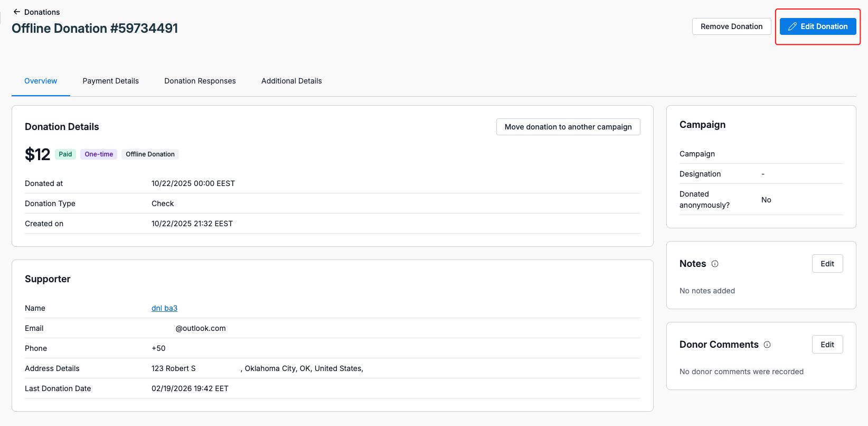Viewport: 868px width, 426px height.
Task: Click the Paid status badge
Action: (65, 154)
